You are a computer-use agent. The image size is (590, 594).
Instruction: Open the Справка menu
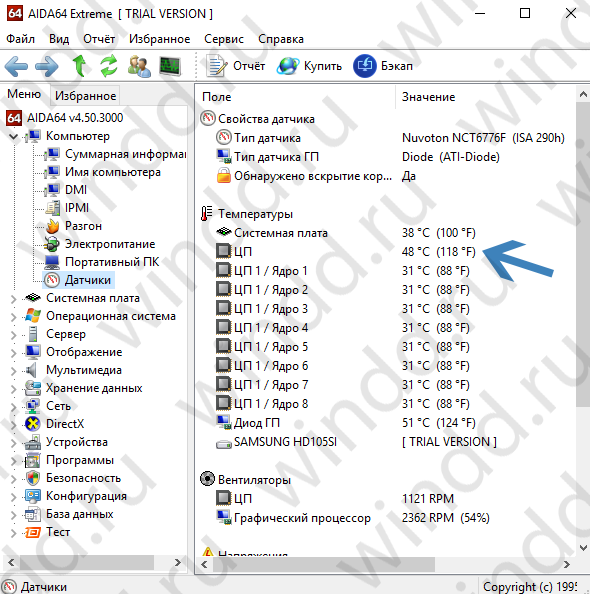tap(281, 39)
